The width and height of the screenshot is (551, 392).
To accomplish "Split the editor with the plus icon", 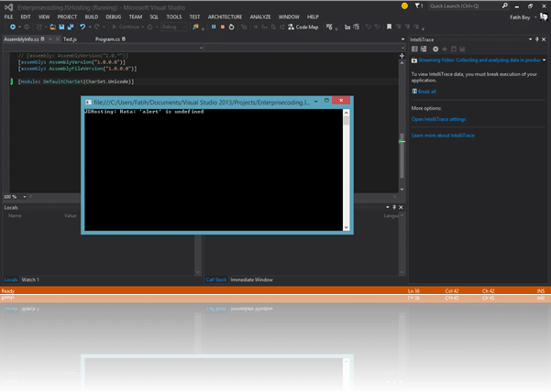I will [402, 56].
